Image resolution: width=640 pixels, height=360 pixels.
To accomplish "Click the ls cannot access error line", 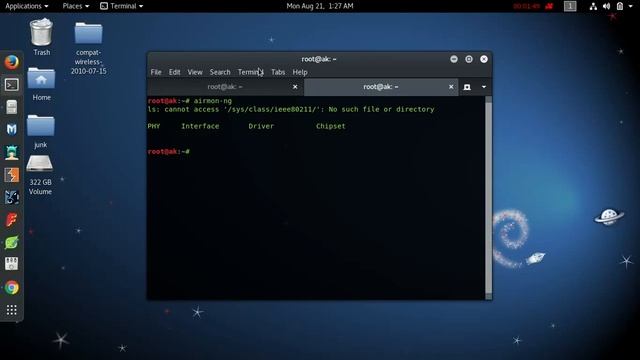I will point(291,109).
